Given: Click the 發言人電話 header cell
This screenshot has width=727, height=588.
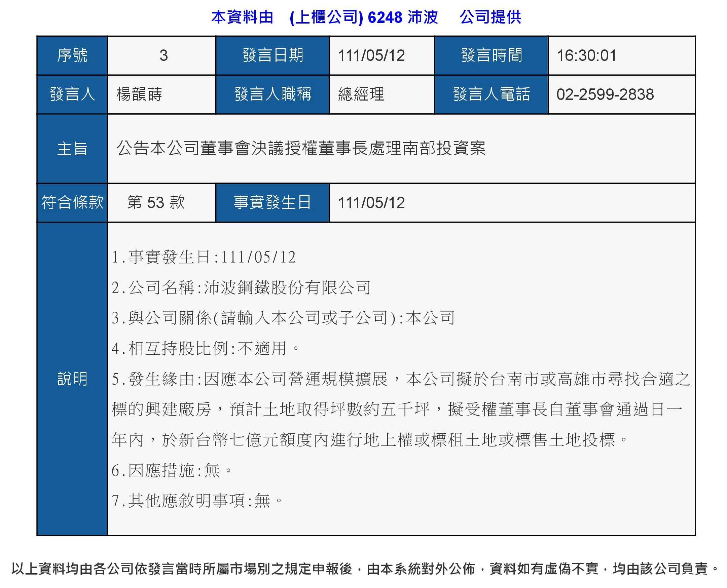Looking at the screenshot, I should pyautogui.click(x=492, y=94).
